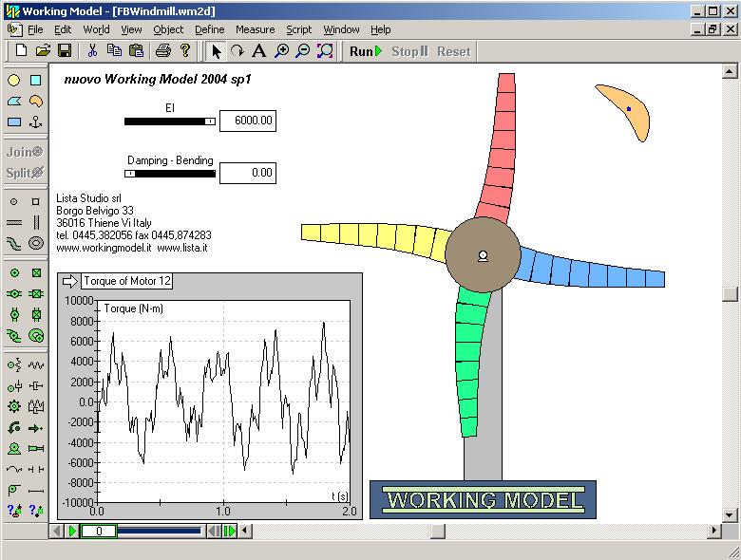Select the Rectangle body tool
This screenshot has height=560, width=741.
point(14,121)
